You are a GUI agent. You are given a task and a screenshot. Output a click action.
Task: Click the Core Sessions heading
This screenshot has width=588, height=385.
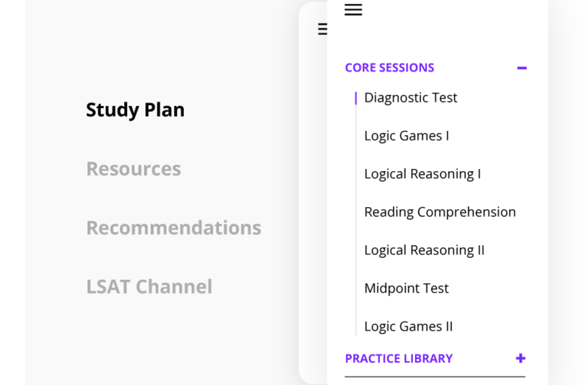click(x=389, y=68)
